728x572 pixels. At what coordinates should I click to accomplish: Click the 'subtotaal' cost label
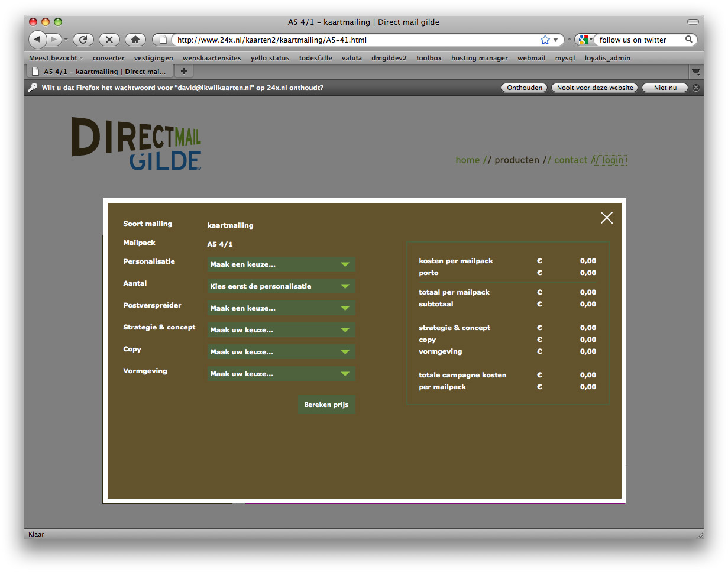click(436, 304)
